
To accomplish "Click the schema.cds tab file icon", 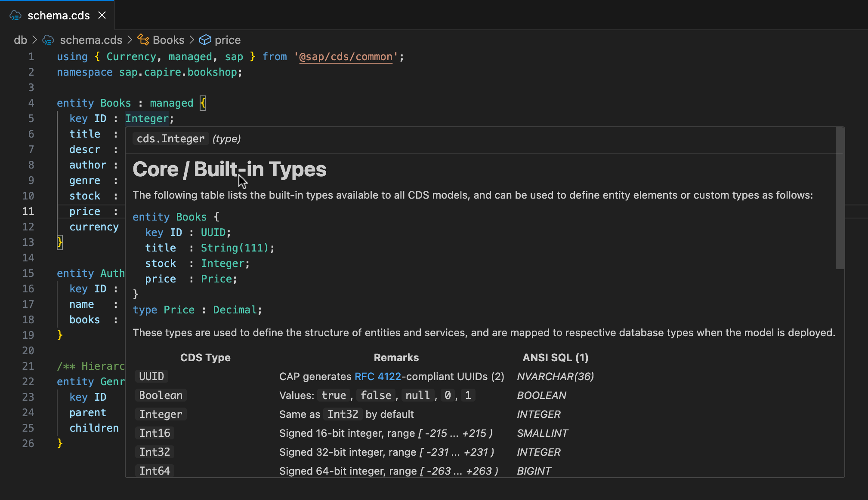I will point(15,15).
